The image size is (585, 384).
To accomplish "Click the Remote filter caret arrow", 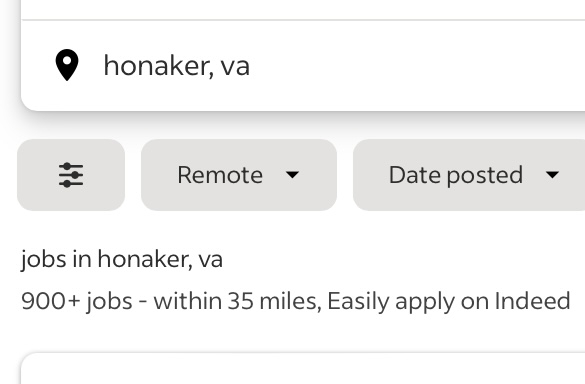I will pos(292,175).
